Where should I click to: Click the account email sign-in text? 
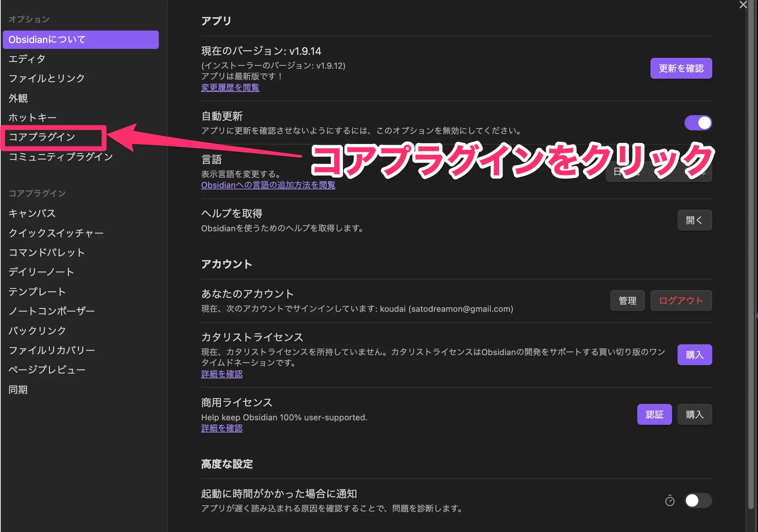point(357,309)
